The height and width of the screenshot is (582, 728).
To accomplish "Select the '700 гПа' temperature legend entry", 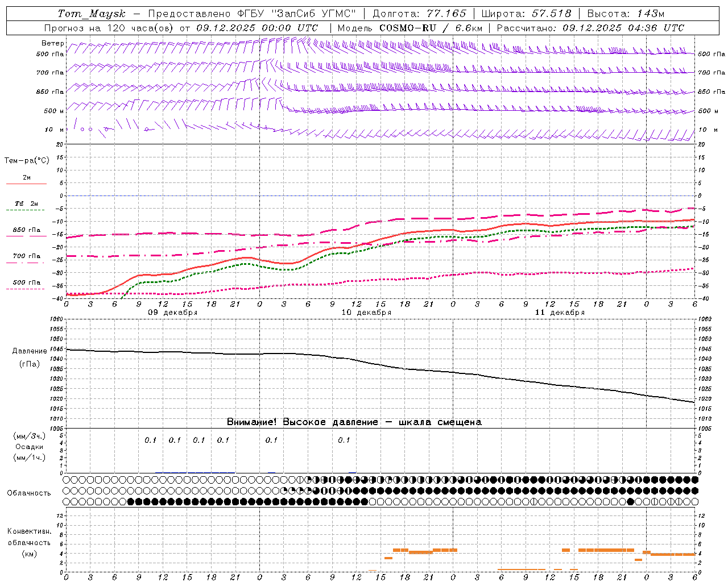I will click(x=27, y=256).
